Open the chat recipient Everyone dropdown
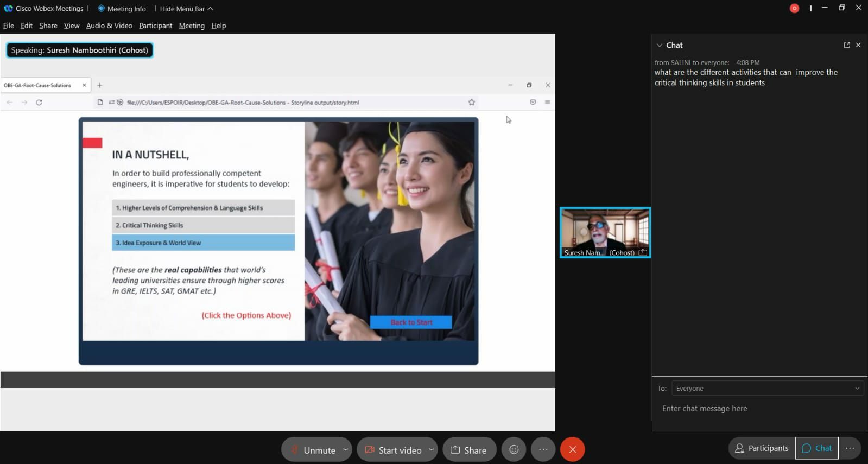The width and height of the screenshot is (868, 464). coord(767,389)
